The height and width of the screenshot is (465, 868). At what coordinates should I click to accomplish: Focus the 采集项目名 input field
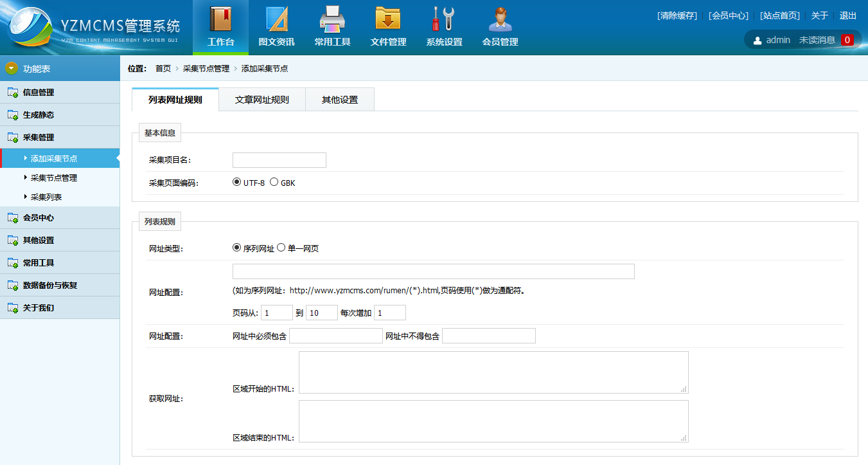(279, 160)
